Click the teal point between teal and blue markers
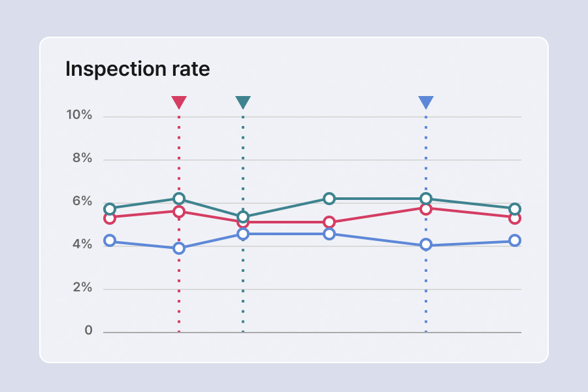This screenshot has width=588, height=392. tap(329, 199)
